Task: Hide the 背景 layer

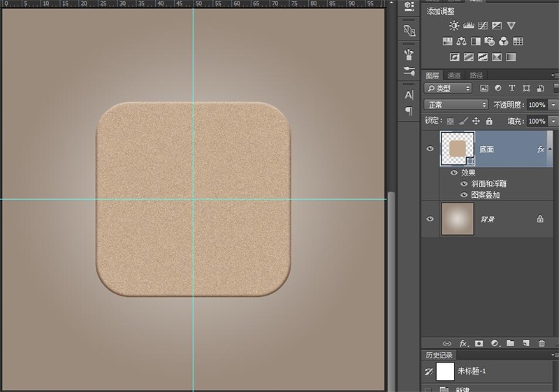Action: point(430,219)
